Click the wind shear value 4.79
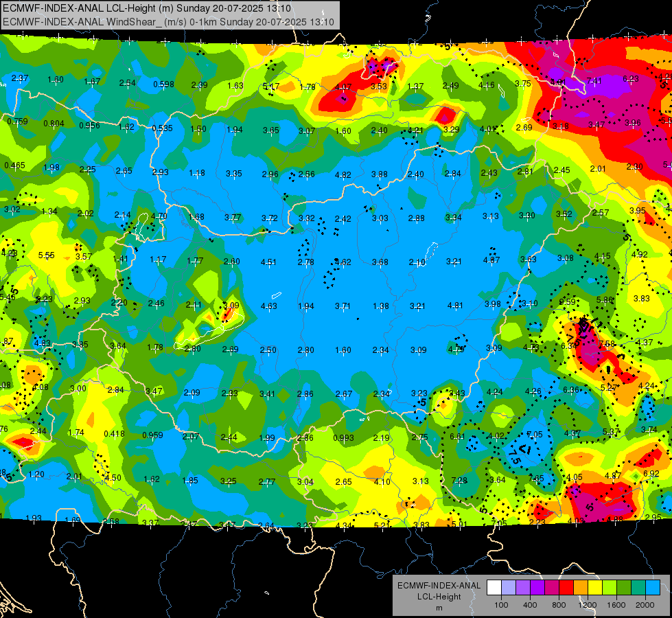The image size is (672, 618). pos(456,350)
